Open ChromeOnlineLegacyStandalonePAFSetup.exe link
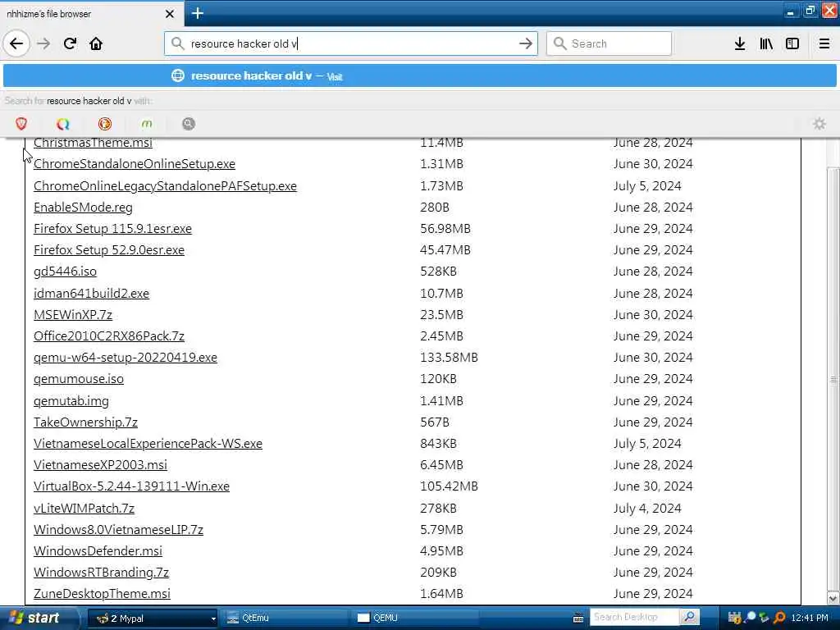 coord(165,186)
